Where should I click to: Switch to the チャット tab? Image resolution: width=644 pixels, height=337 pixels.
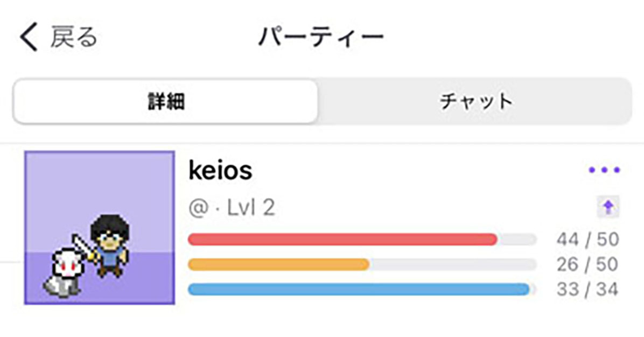coord(475,102)
